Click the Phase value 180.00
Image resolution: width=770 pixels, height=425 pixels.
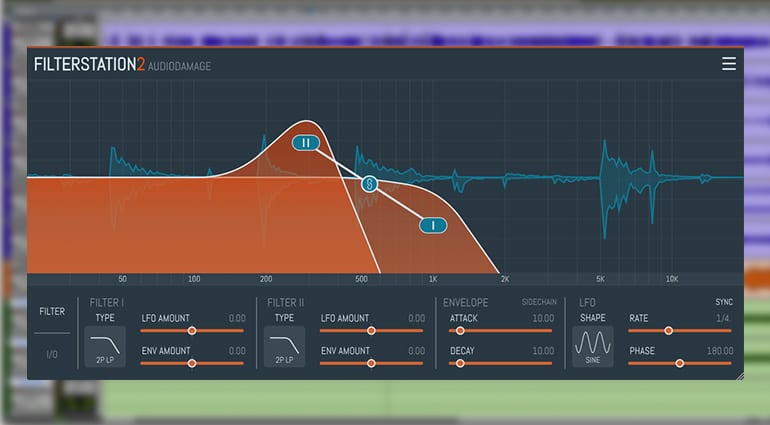coord(720,351)
